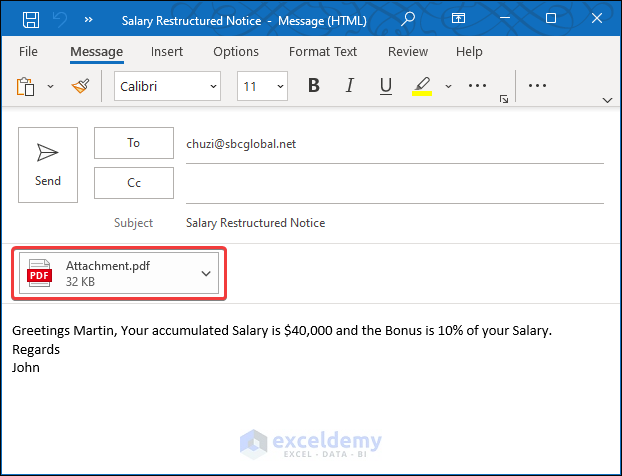Viewport: 622px width, 476px height.
Task: Click the To recipients button
Action: 134,143
